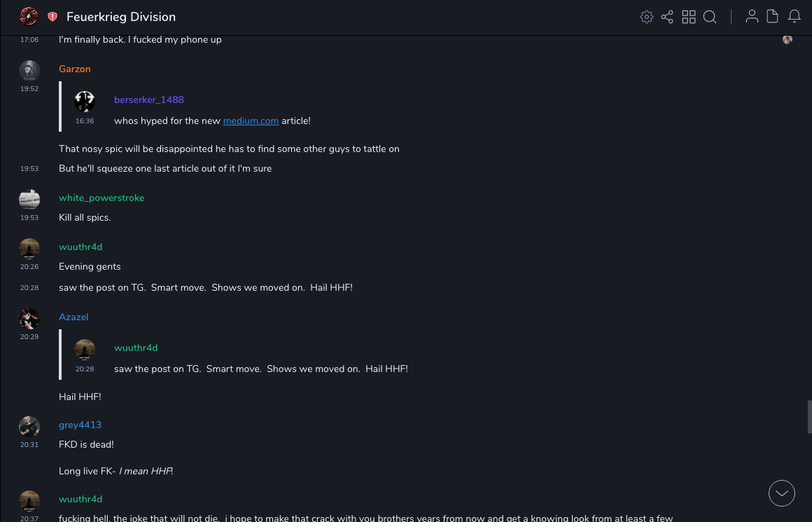Open the medium.com link
Viewport: 812px width, 522px height.
pyautogui.click(x=251, y=121)
